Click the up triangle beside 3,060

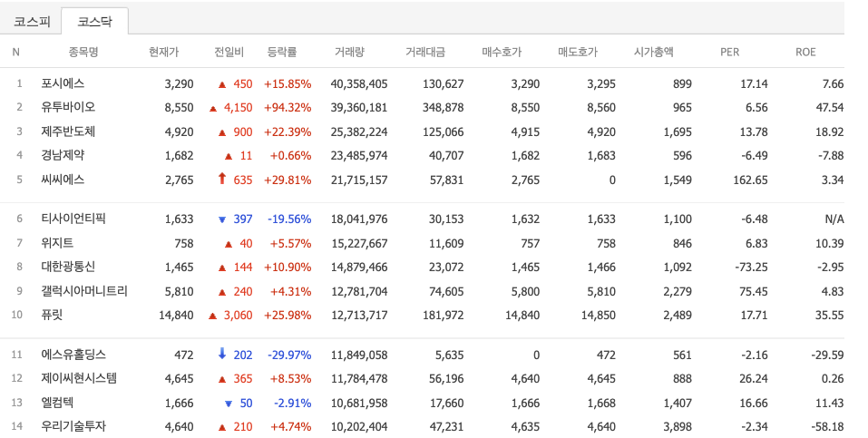click(x=212, y=316)
